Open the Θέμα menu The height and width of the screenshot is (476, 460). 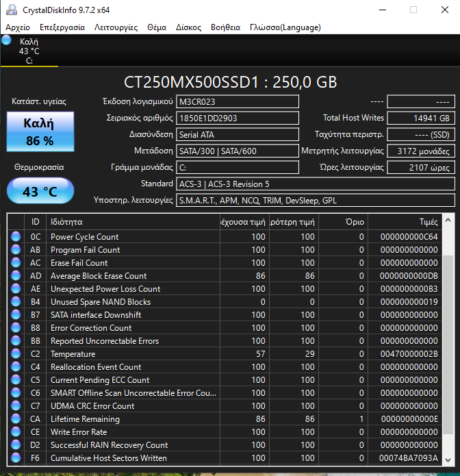pyautogui.click(x=157, y=27)
